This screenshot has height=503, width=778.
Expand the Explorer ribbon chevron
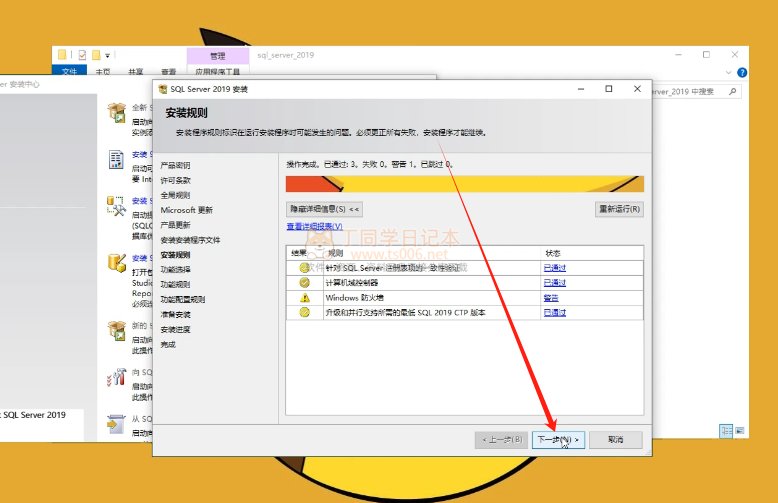727,72
